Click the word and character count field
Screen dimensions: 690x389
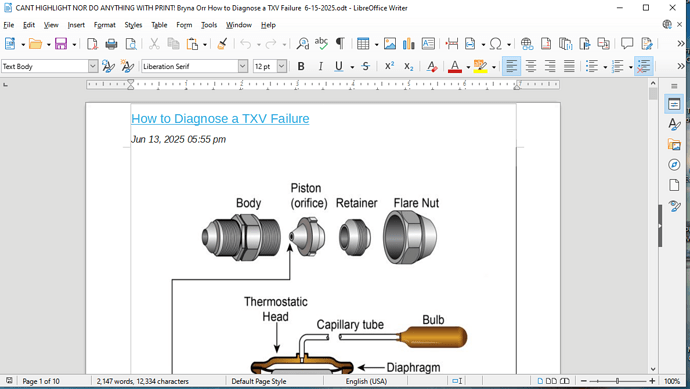[143, 381]
